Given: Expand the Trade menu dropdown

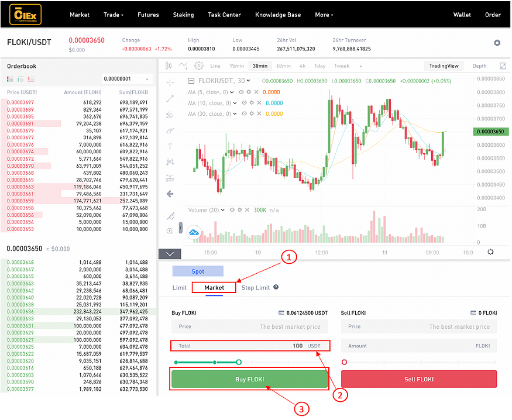Looking at the screenshot, I should pos(114,15).
